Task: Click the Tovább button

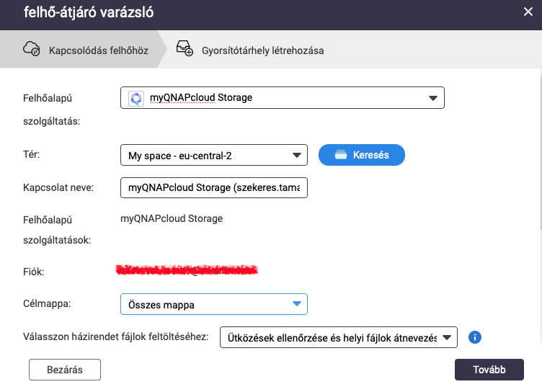Action: (489, 370)
